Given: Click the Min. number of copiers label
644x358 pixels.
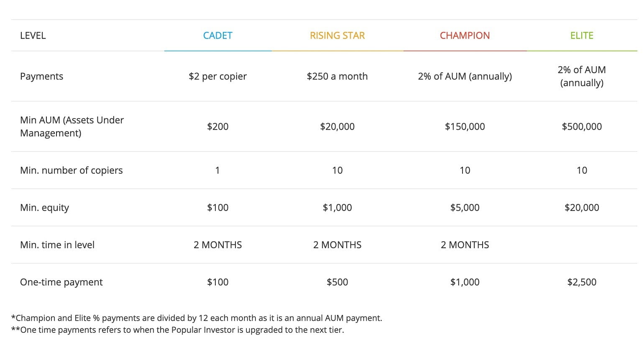Looking at the screenshot, I should (x=72, y=170).
